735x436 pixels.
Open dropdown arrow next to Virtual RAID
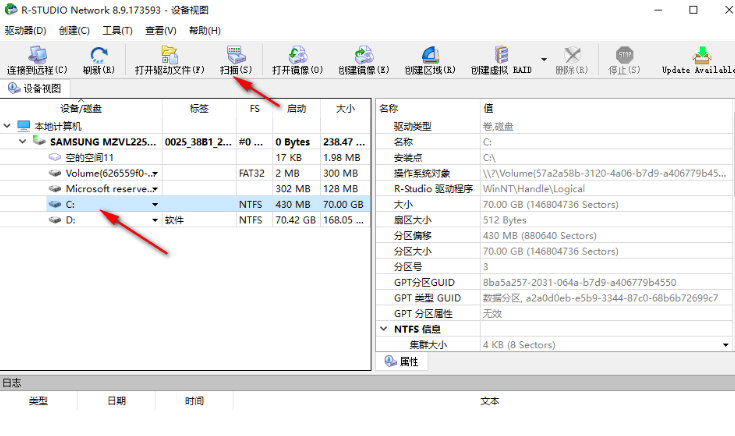pos(544,60)
